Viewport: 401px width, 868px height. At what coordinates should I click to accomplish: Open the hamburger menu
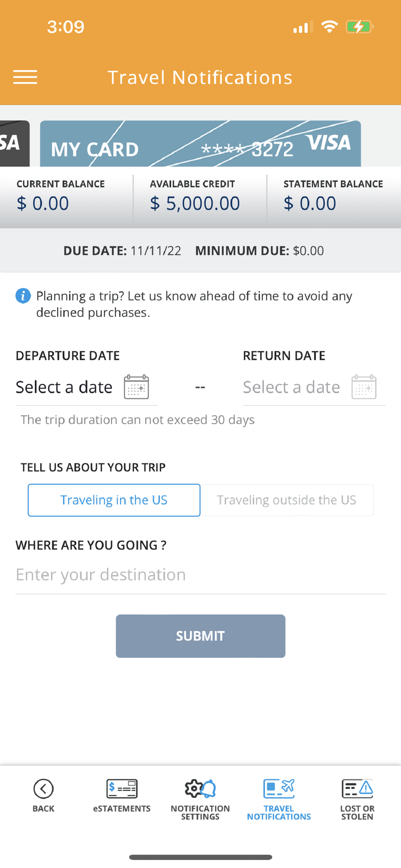25,77
